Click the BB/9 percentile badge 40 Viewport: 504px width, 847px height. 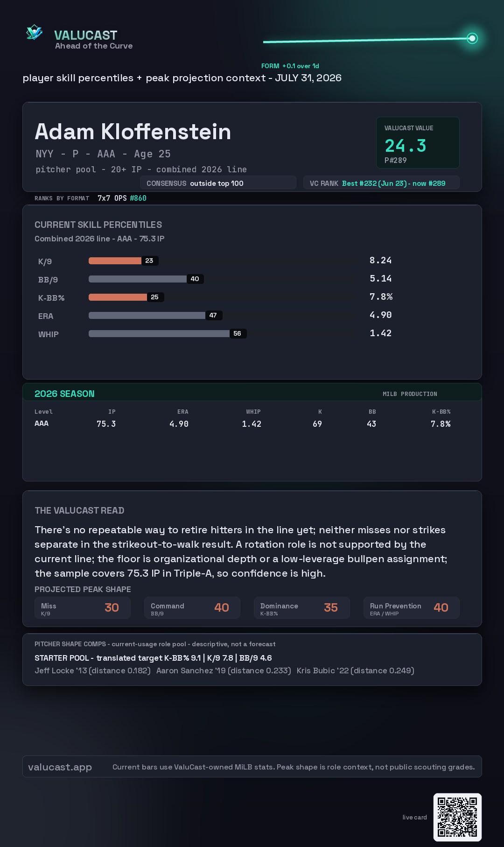pyautogui.click(x=195, y=279)
